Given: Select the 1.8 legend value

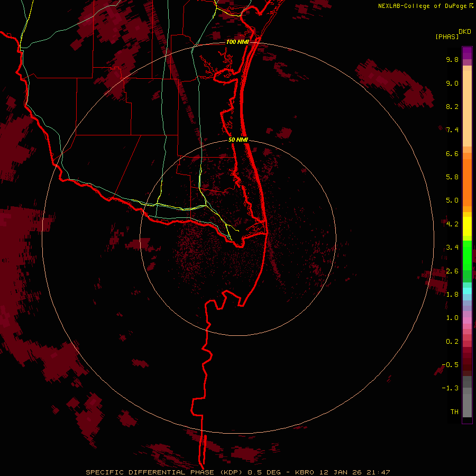Looking at the screenshot, I should (452, 294).
